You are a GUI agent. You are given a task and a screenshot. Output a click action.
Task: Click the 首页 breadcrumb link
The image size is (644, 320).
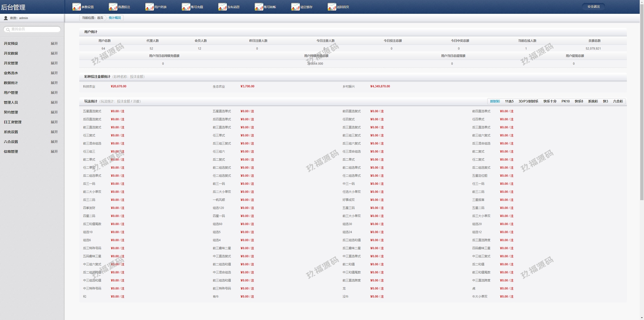100,18
